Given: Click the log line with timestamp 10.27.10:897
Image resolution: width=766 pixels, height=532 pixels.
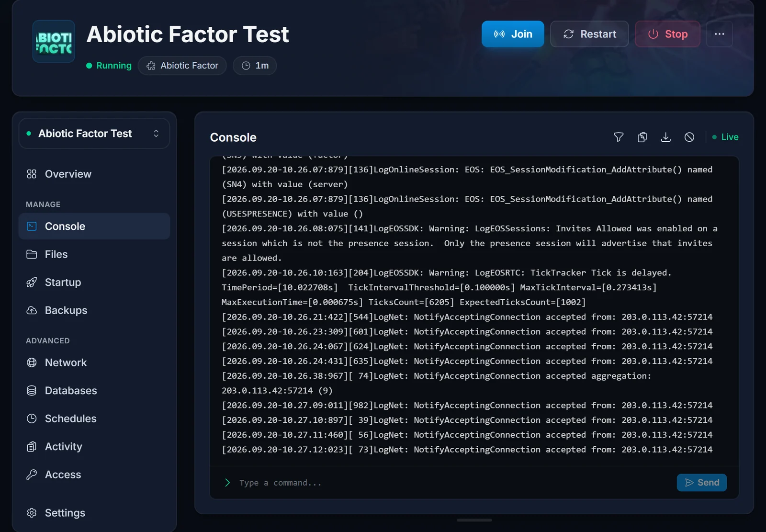Looking at the screenshot, I should pos(467,420).
